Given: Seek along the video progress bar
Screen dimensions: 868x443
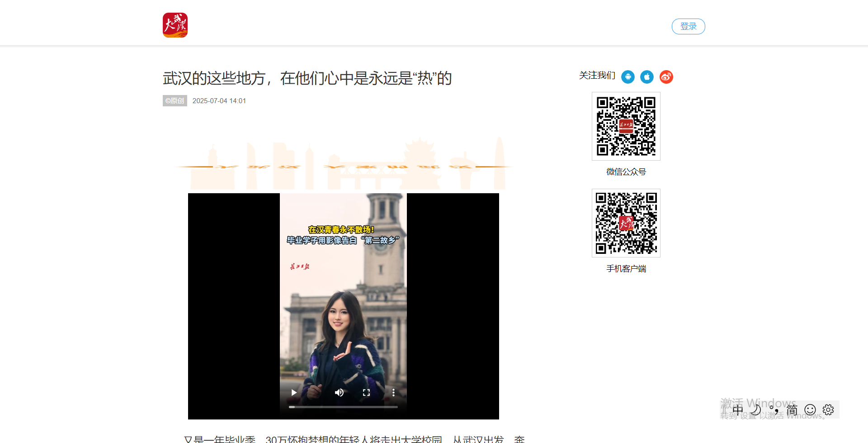Looking at the screenshot, I should pyautogui.click(x=344, y=407).
